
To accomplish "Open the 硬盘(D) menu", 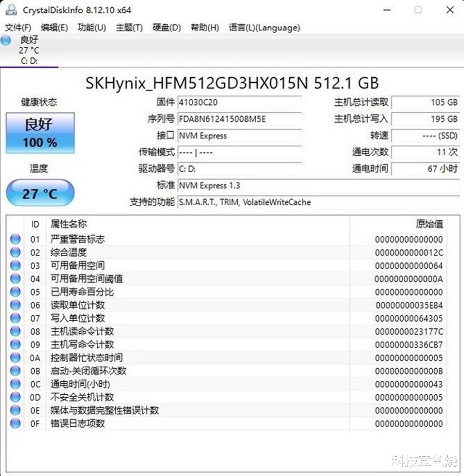I will click(x=165, y=27).
